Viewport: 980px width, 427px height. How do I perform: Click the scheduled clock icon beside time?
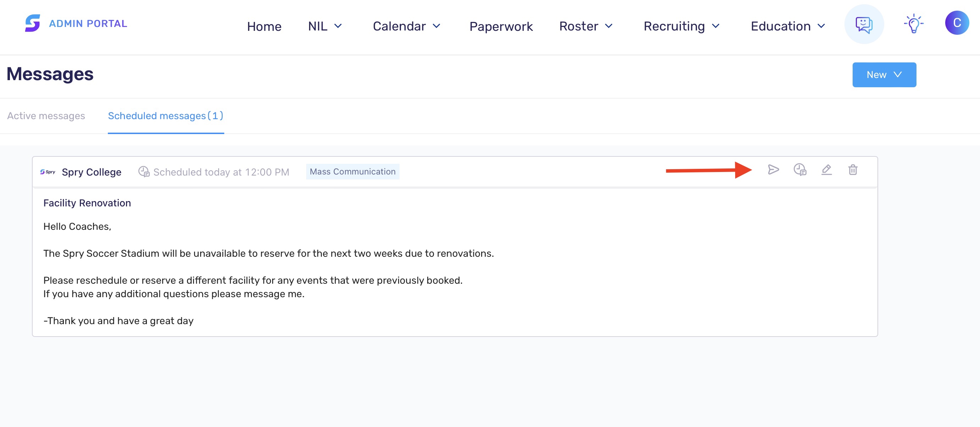(143, 172)
